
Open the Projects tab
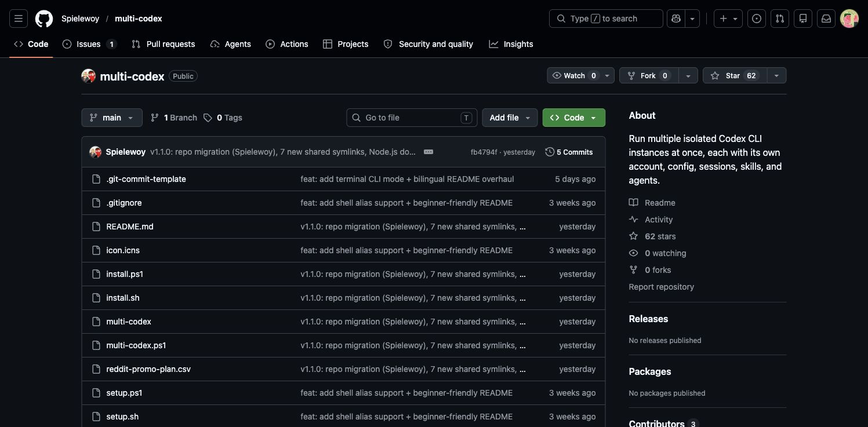click(346, 44)
